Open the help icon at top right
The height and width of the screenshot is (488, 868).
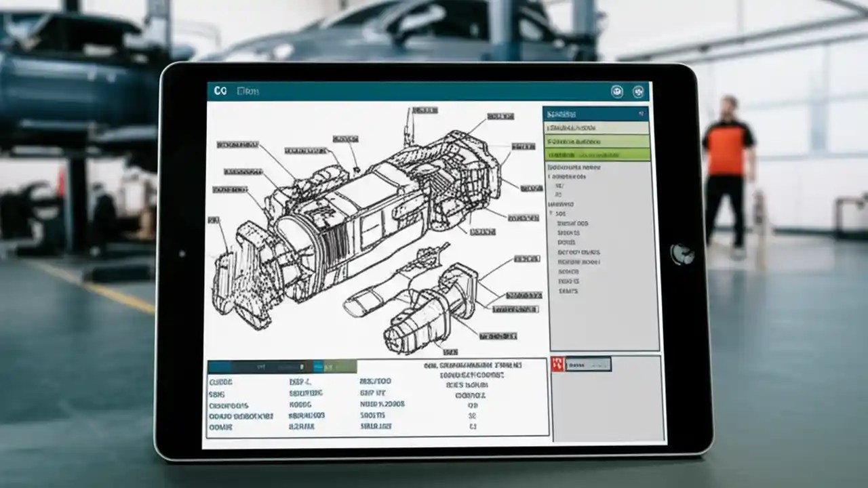pos(637,91)
